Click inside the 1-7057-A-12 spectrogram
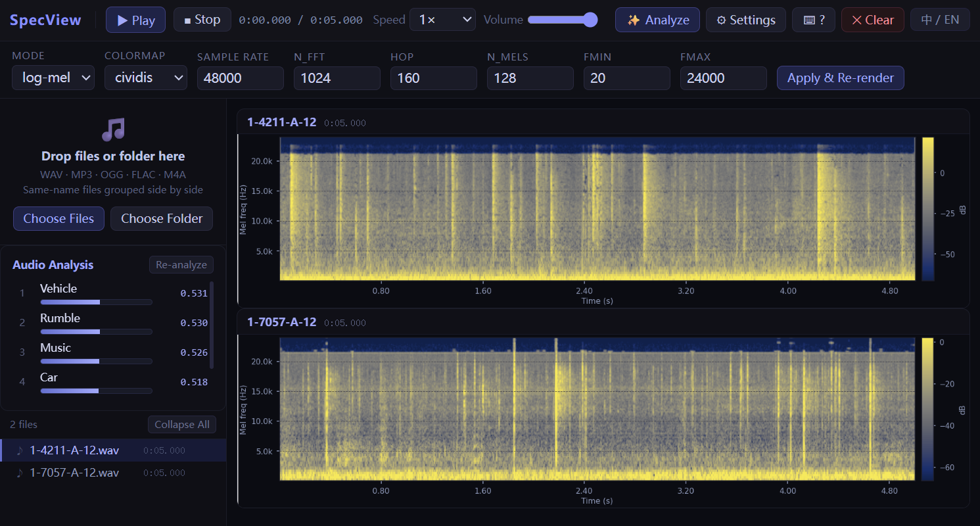This screenshot has height=526, width=980. (x=597, y=409)
